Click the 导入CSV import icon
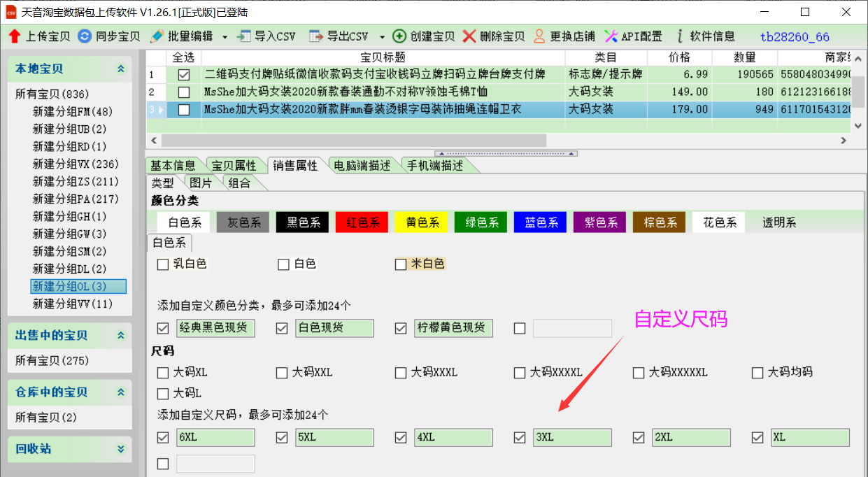The image size is (868, 477). pyautogui.click(x=244, y=36)
